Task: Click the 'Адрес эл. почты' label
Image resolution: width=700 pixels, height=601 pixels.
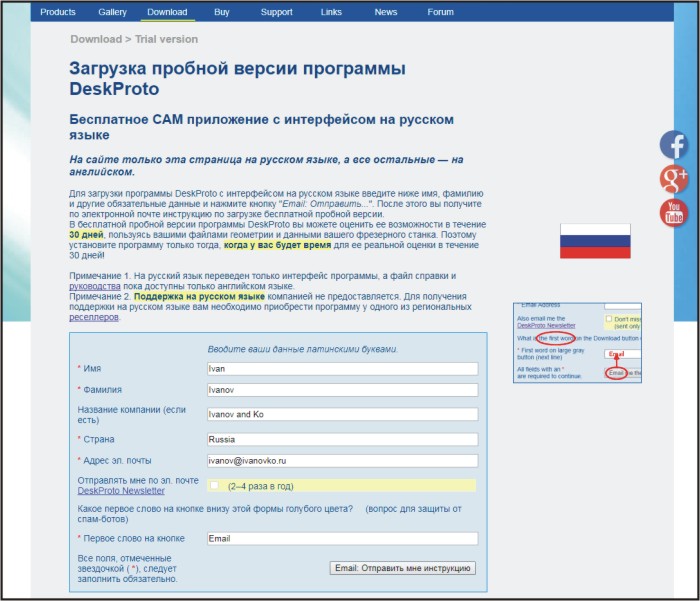Action: click(117, 460)
